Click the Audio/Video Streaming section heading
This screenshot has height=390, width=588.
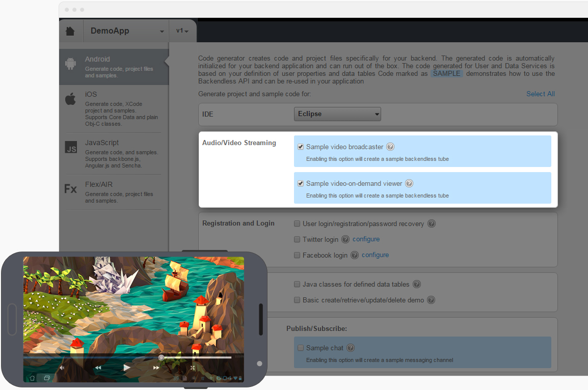pyautogui.click(x=239, y=143)
